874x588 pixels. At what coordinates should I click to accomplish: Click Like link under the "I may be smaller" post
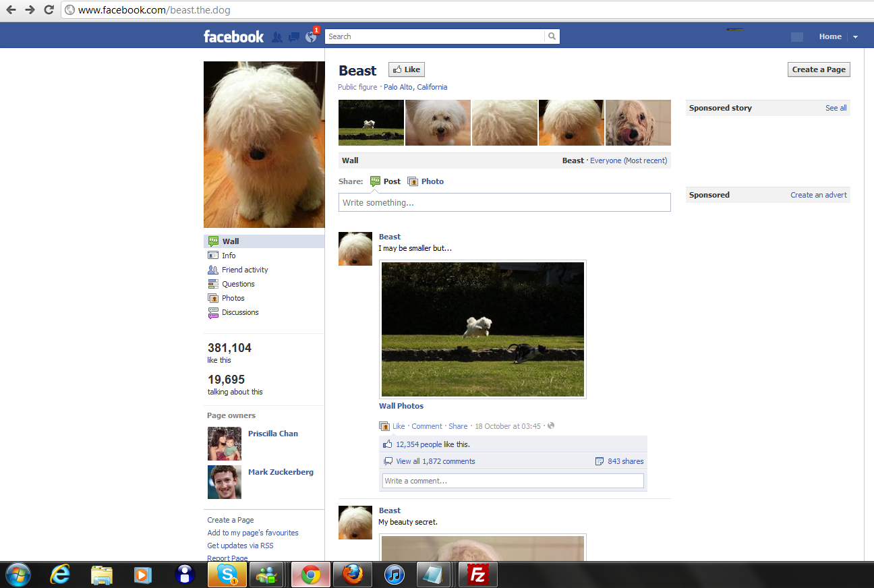coord(399,426)
